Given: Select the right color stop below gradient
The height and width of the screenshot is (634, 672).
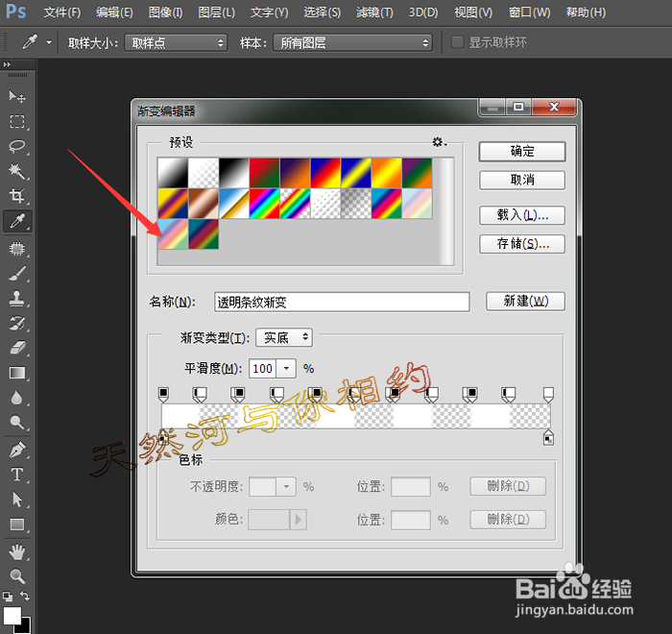Looking at the screenshot, I should (548, 438).
